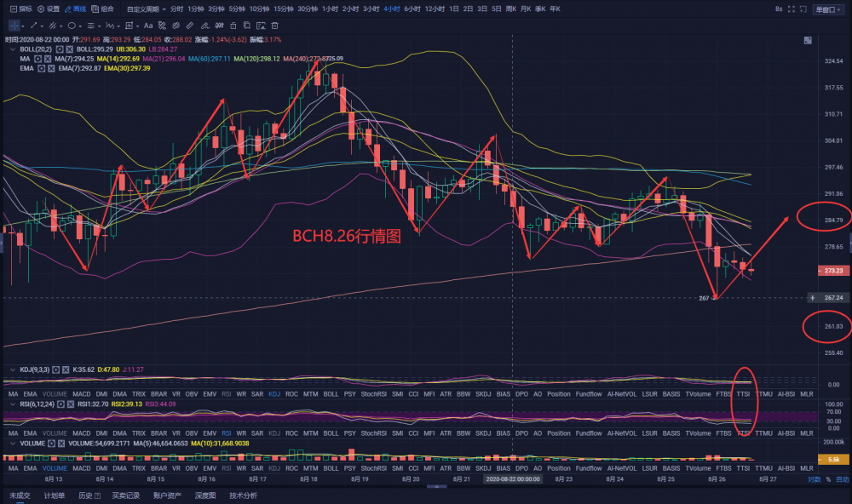Open the 深度图 depth chart tab
852x504 pixels.
205,495
